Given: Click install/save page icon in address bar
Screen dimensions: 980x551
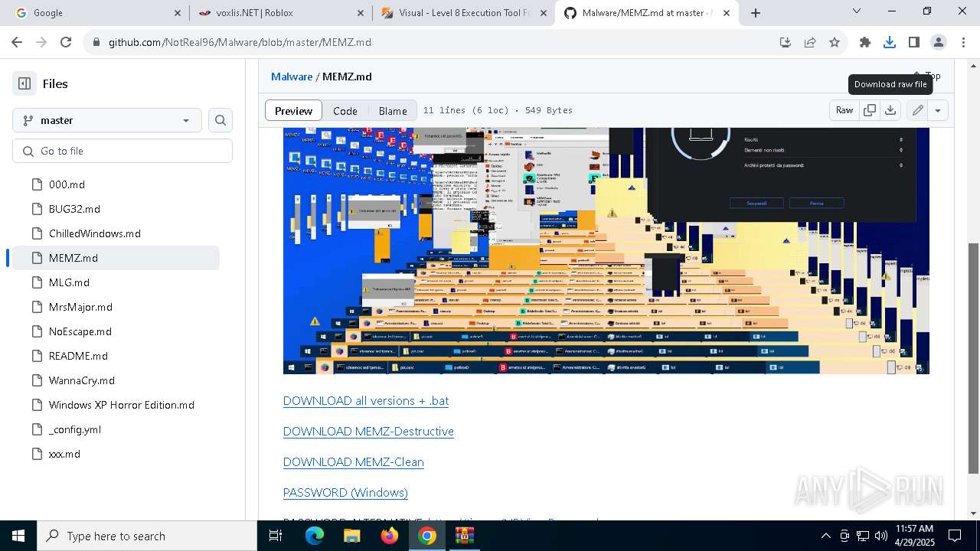Looking at the screenshot, I should [785, 42].
